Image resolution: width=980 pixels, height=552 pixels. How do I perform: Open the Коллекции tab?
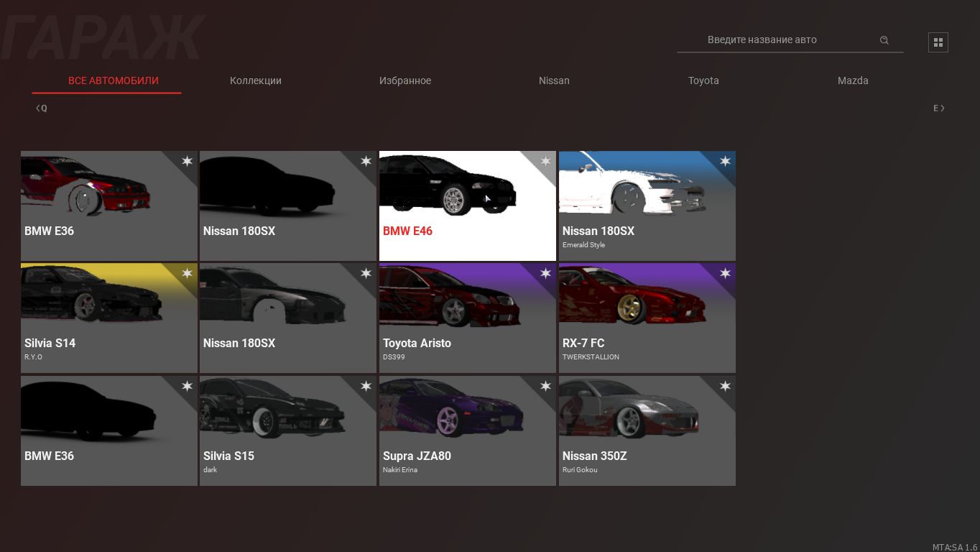coord(256,80)
